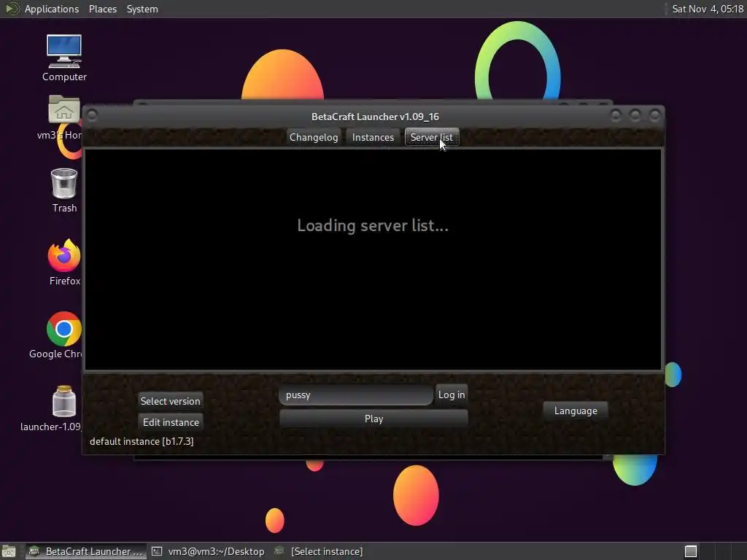Click the username input field
Image resolution: width=747 pixels, height=560 pixels.
356,394
